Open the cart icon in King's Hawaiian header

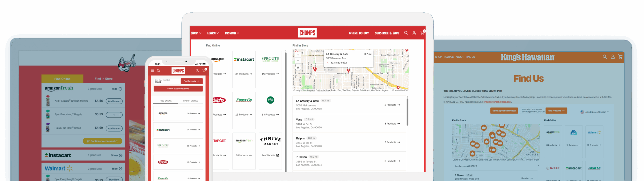coord(620,57)
